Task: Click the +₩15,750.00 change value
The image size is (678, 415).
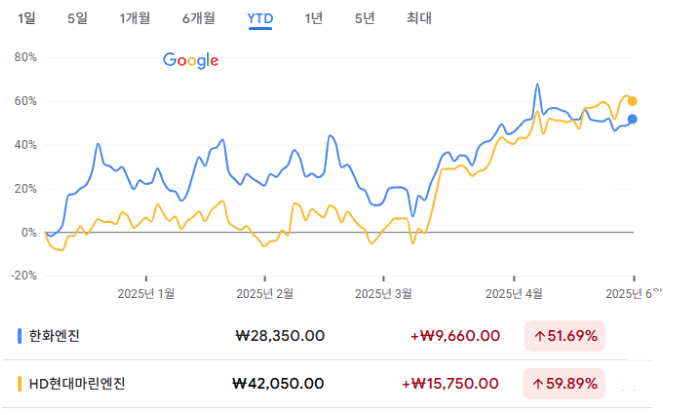Action: pos(451,383)
